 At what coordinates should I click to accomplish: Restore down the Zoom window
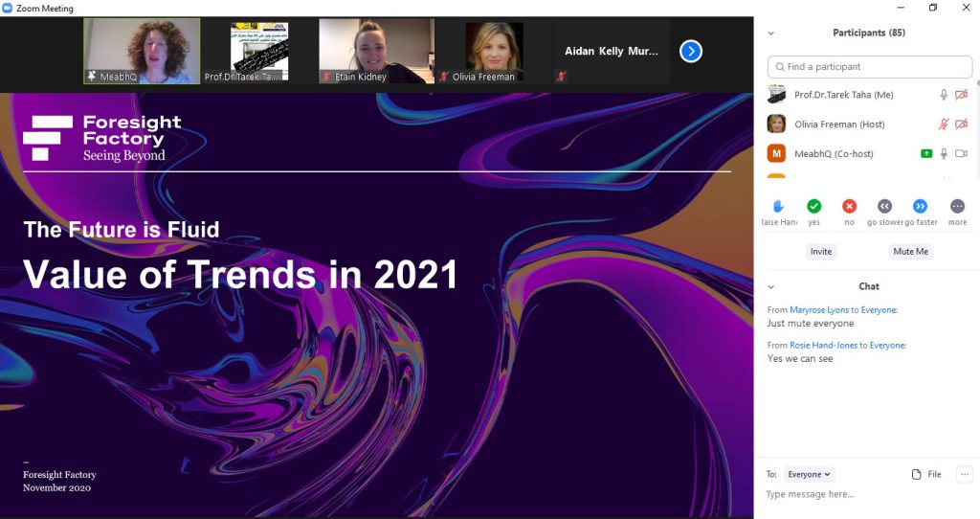point(932,8)
